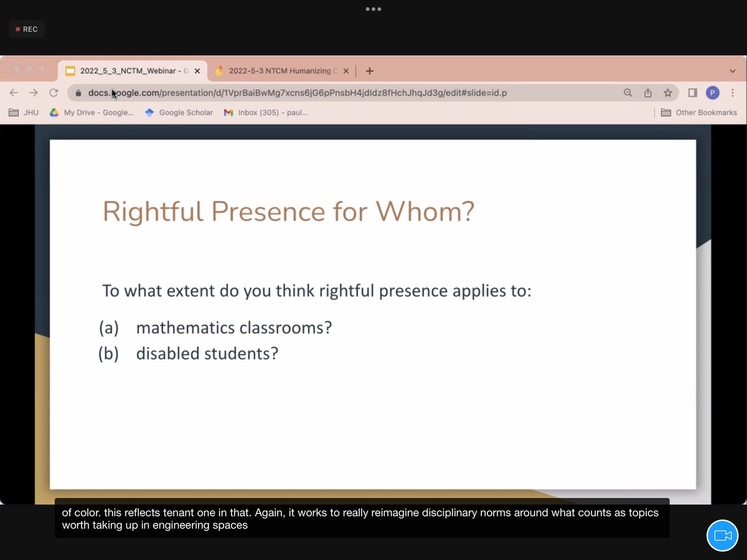Bookmark this page with star icon
Viewport: 747px width, 560px height.
tap(667, 93)
